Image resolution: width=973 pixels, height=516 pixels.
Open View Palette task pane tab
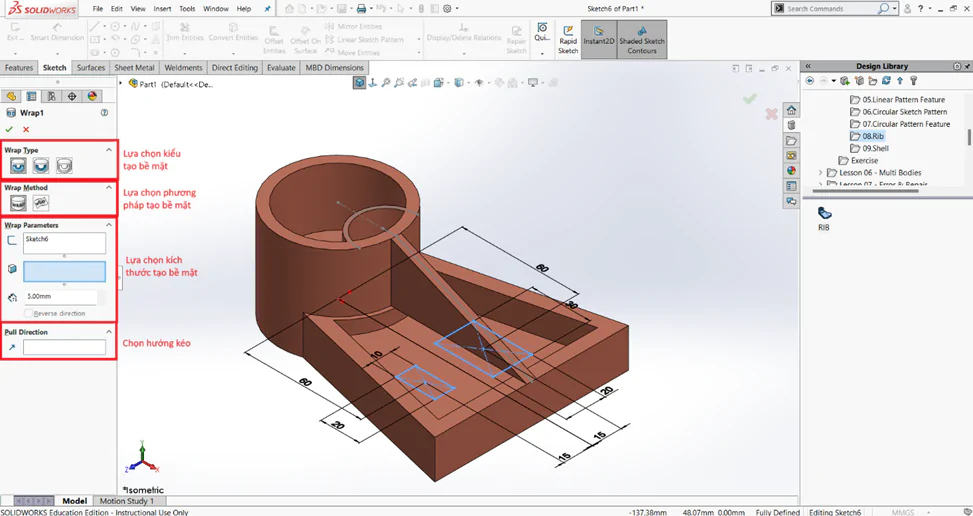[791, 156]
